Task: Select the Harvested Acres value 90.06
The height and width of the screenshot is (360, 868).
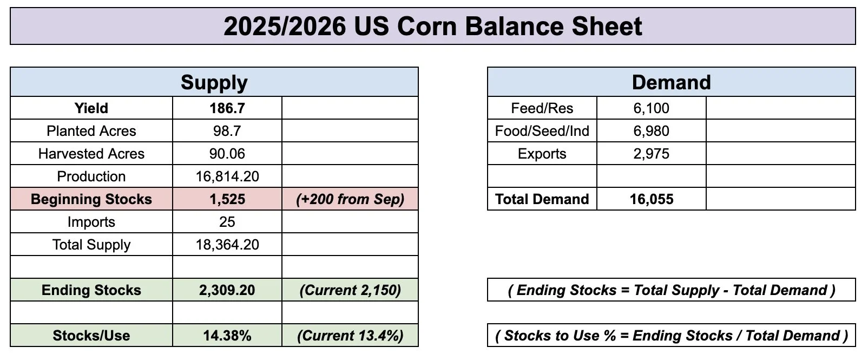Action: click(x=227, y=154)
